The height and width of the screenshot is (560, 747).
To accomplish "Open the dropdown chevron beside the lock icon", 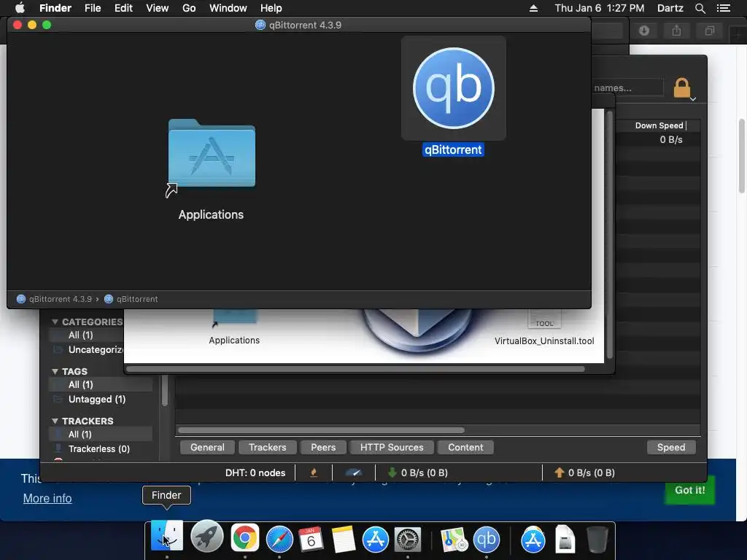I will (x=693, y=99).
